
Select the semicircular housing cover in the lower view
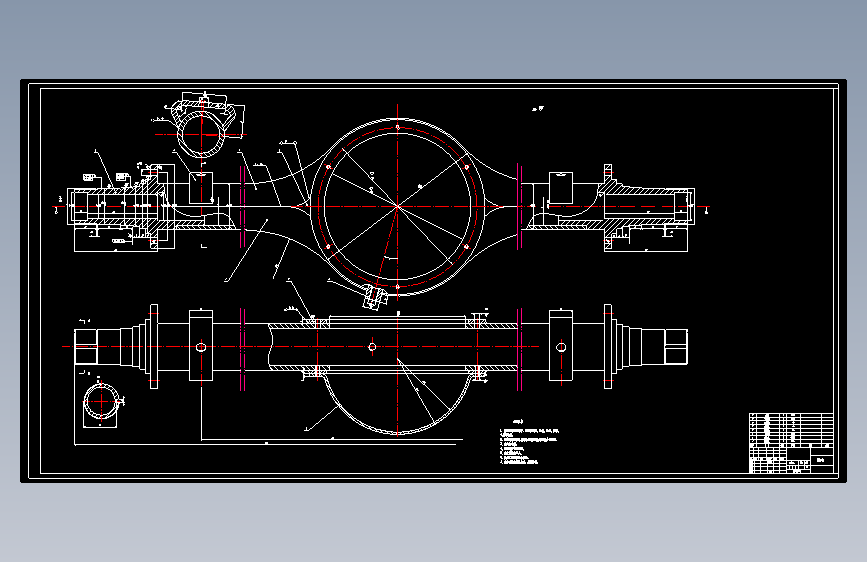(x=397, y=403)
